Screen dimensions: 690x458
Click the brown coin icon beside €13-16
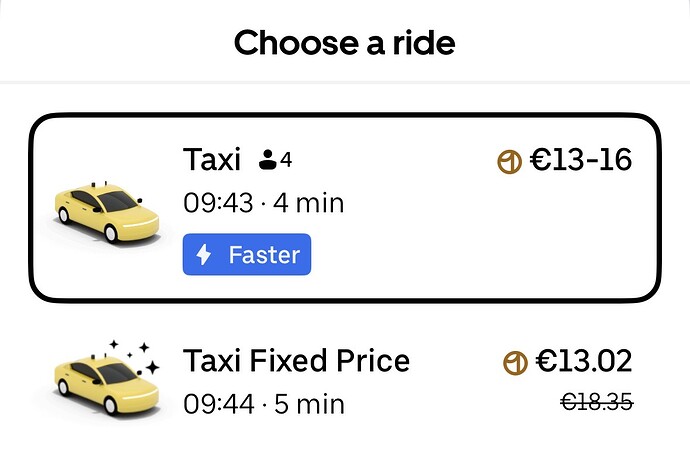coord(510,160)
